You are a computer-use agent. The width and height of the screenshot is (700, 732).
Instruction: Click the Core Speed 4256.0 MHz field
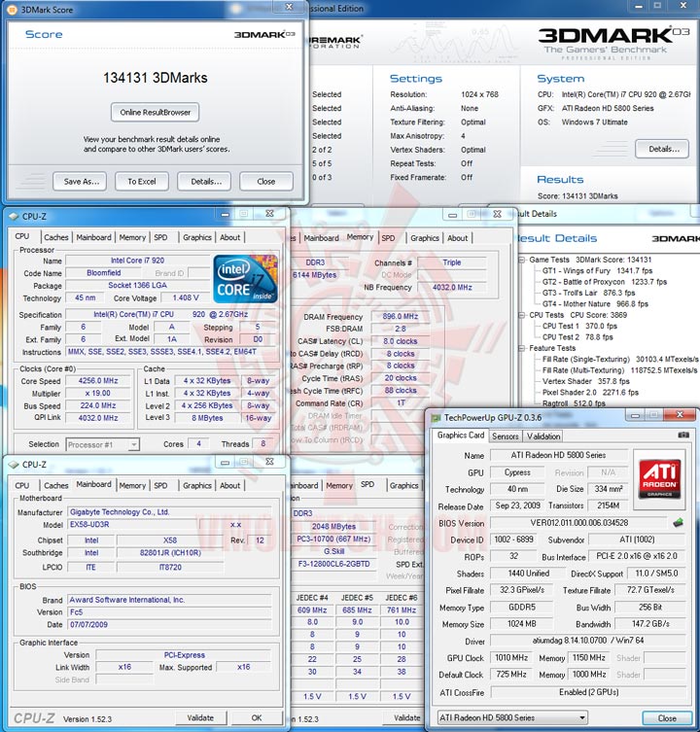click(x=98, y=381)
